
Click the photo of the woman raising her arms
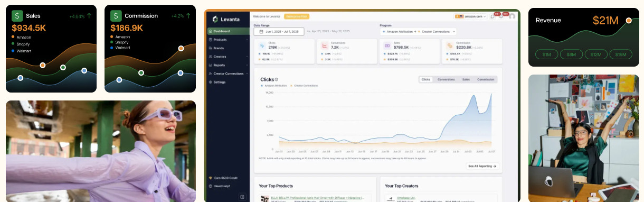(x=583, y=138)
